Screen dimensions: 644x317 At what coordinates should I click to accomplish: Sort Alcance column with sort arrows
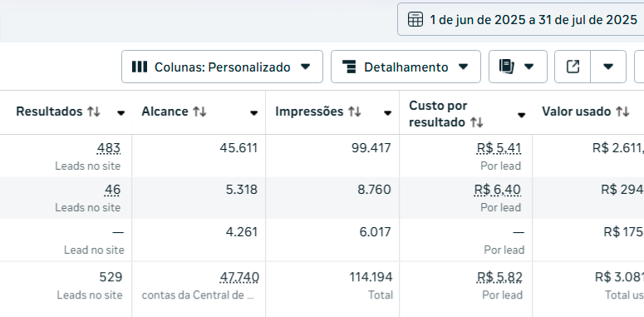click(x=199, y=111)
